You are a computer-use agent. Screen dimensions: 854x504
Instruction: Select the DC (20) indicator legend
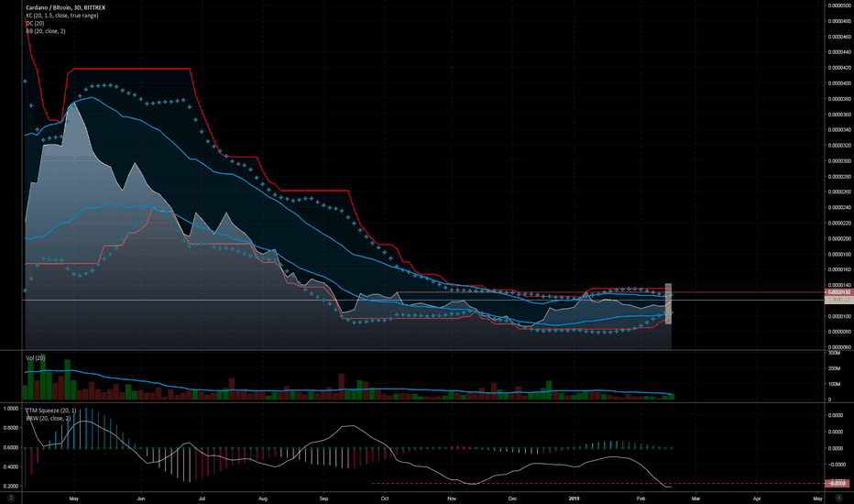point(35,24)
